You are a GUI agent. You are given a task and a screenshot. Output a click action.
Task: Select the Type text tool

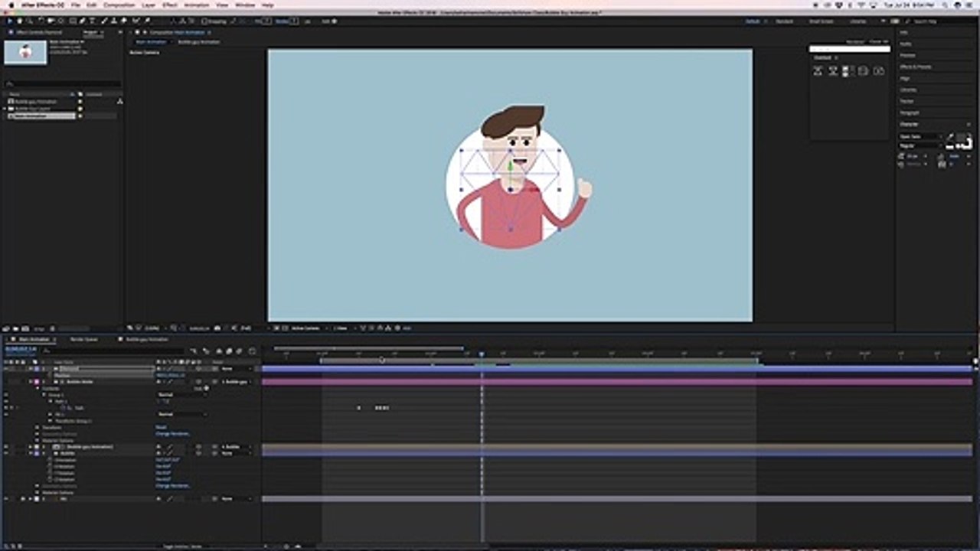point(92,21)
